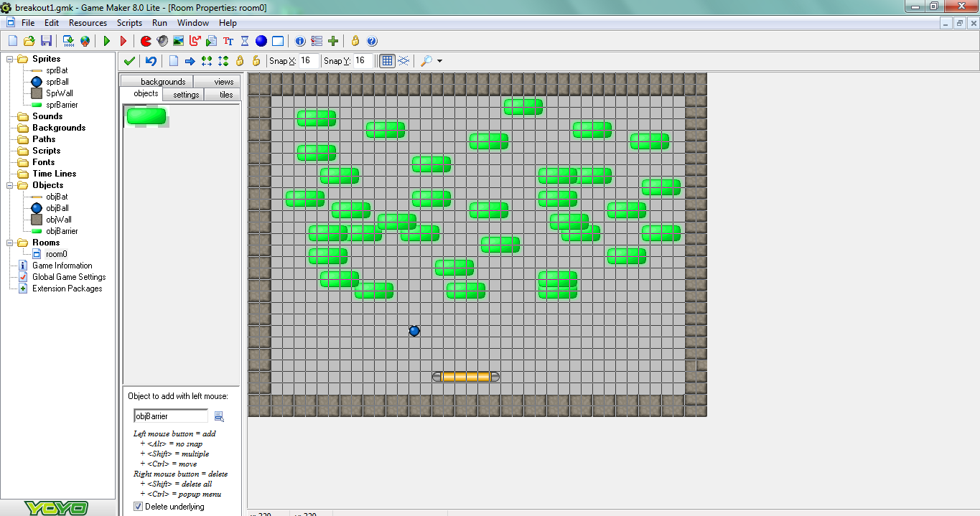Open Global Game Settings tree entry

(69, 277)
